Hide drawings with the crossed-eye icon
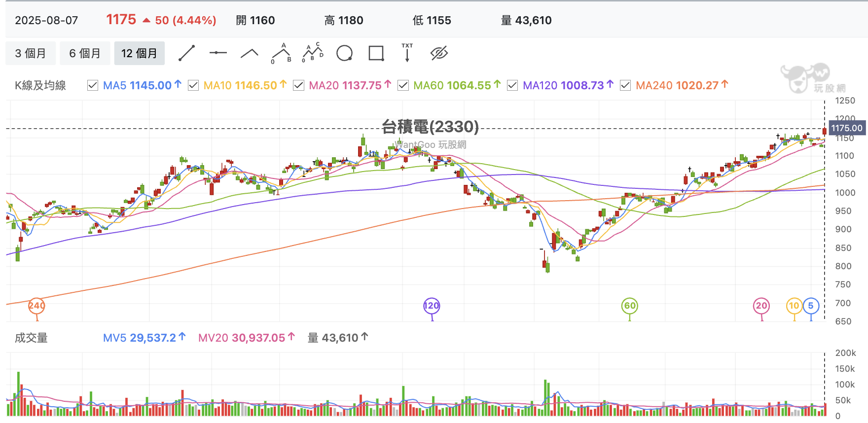Image resolution: width=868 pixels, height=423 pixels. click(439, 53)
